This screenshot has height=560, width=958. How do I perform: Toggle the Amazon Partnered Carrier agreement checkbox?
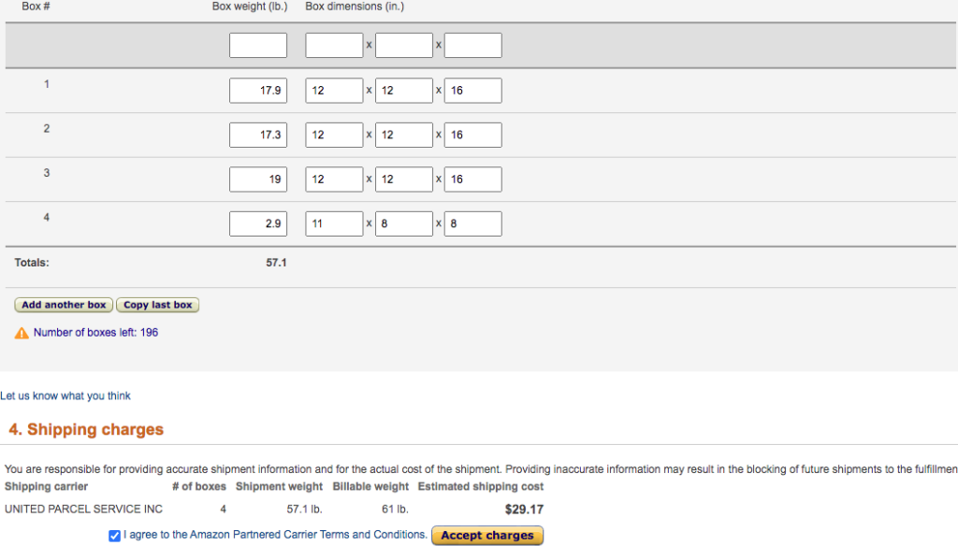114,536
